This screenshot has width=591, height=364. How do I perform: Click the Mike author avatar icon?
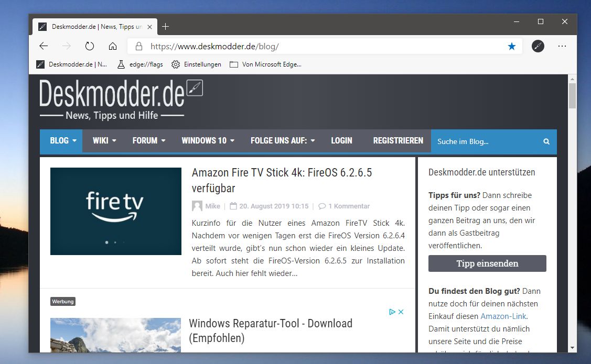coord(197,206)
